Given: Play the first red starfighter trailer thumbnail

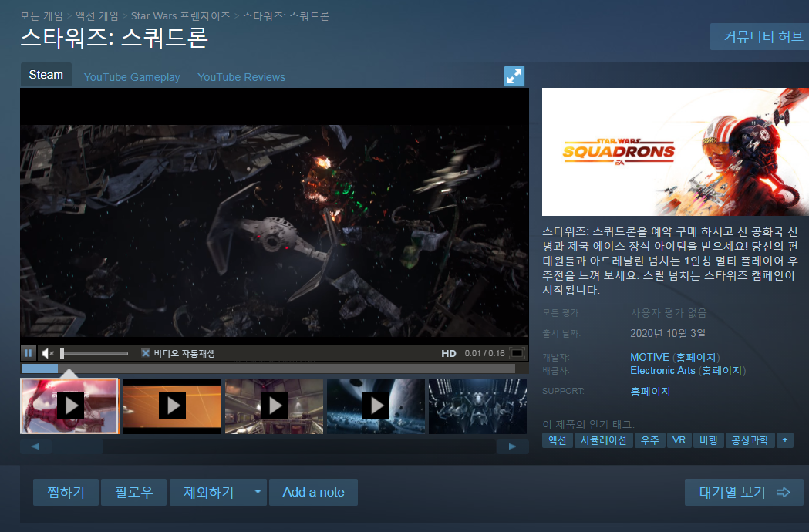Looking at the screenshot, I should click(x=69, y=406).
